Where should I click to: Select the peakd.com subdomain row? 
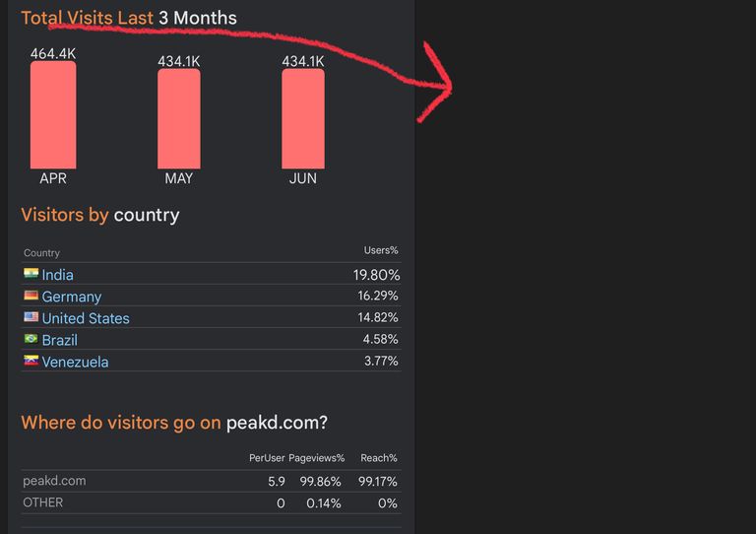[212, 481]
